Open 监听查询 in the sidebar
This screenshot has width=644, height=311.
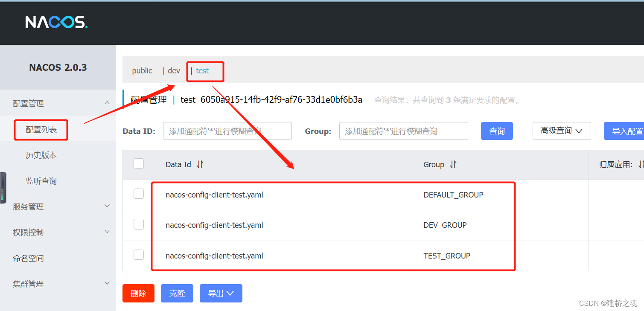coord(41,181)
